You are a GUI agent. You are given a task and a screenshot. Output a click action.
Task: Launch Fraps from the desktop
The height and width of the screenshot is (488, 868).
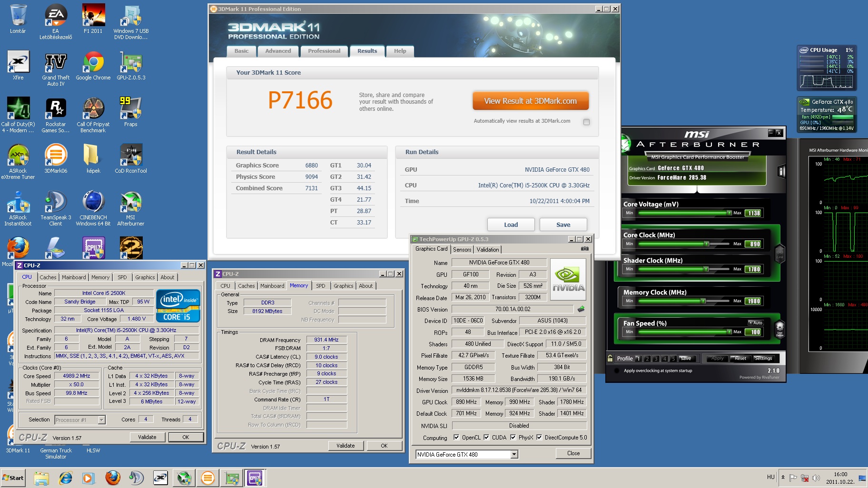[131, 112]
